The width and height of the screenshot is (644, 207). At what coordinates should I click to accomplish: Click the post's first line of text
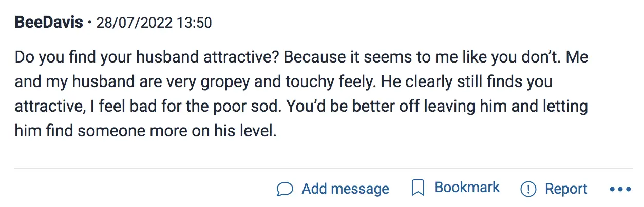point(301,57)
